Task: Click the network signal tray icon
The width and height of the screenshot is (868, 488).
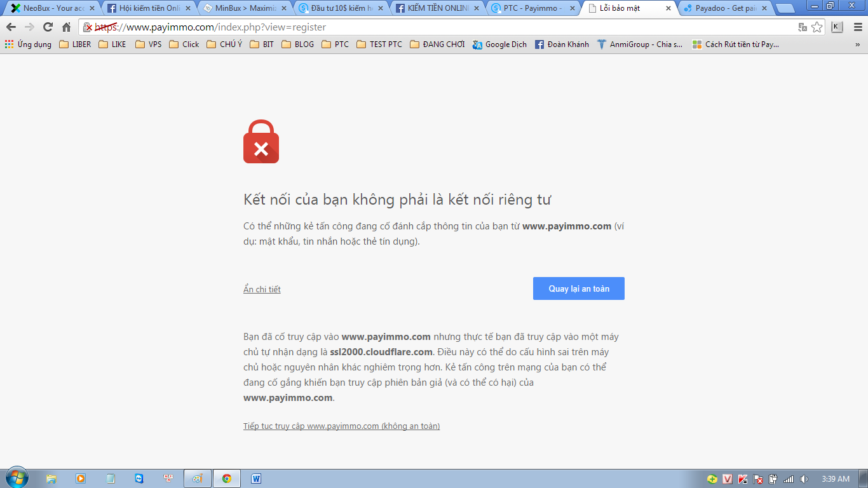Action: pyautogui.click(x=789, y=479)
